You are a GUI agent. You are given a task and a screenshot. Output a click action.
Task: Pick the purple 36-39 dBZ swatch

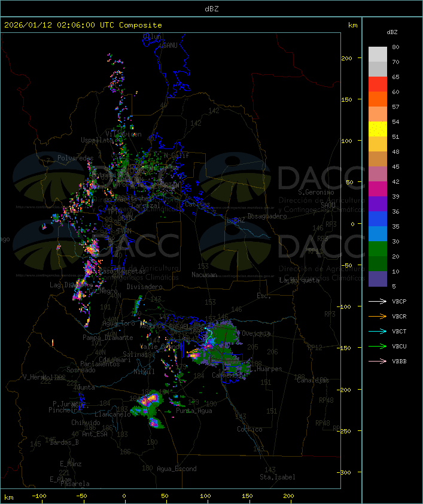[x=378, y=204]
